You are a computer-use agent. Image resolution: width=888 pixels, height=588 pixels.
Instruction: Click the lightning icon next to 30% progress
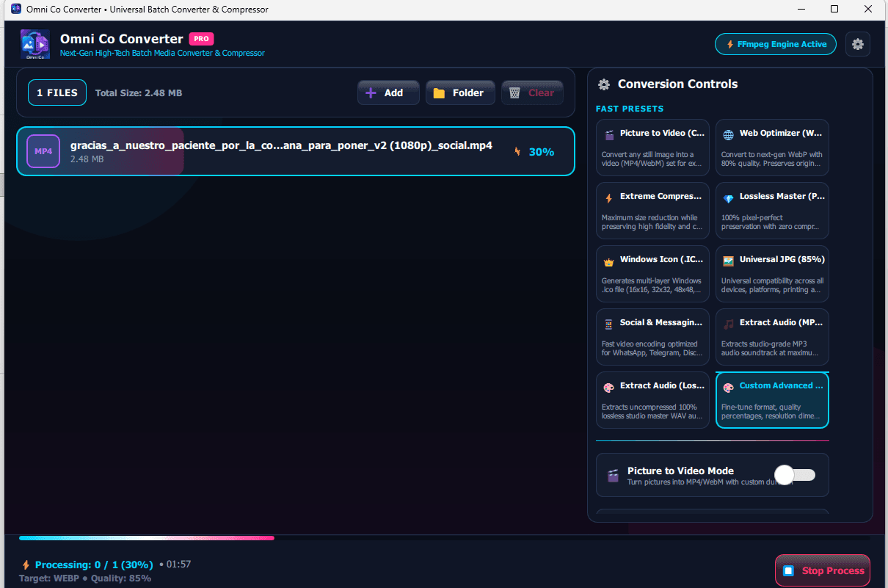(x=517, y=152)
